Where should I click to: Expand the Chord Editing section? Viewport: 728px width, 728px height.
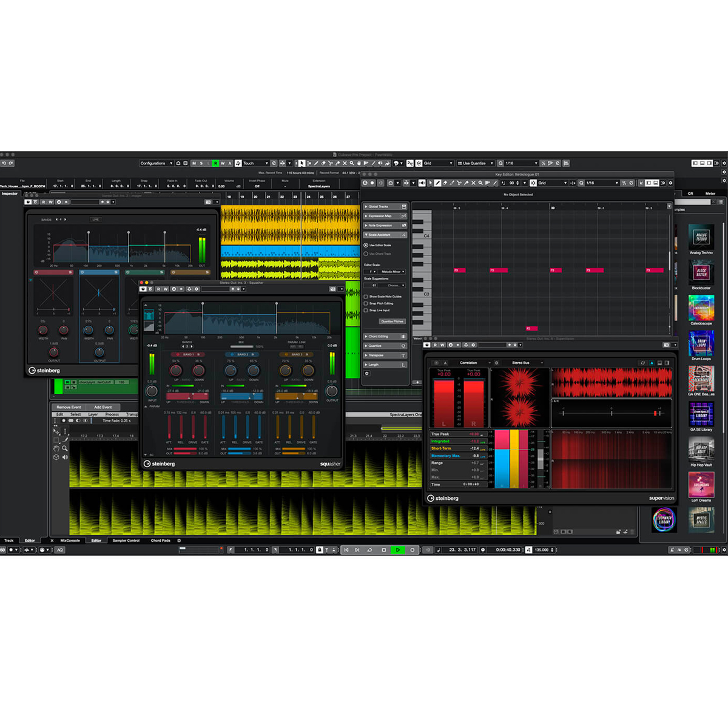[x=385, y=336]
